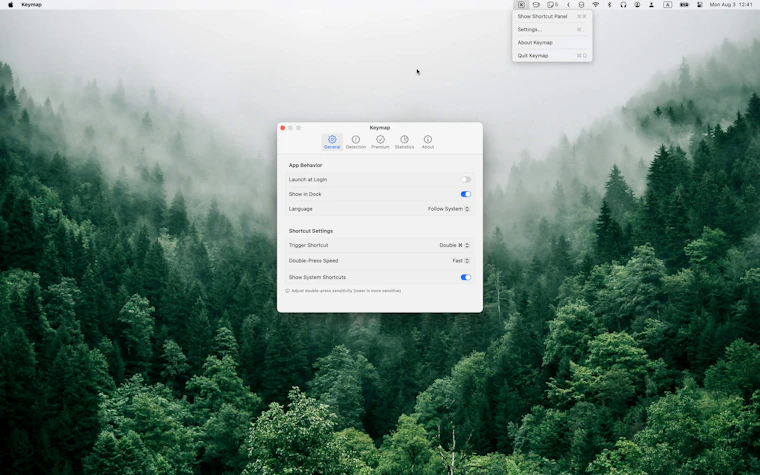This screenshot has width=760, height=475.
Task: Open the Premium tab
Action: (380, 142)
